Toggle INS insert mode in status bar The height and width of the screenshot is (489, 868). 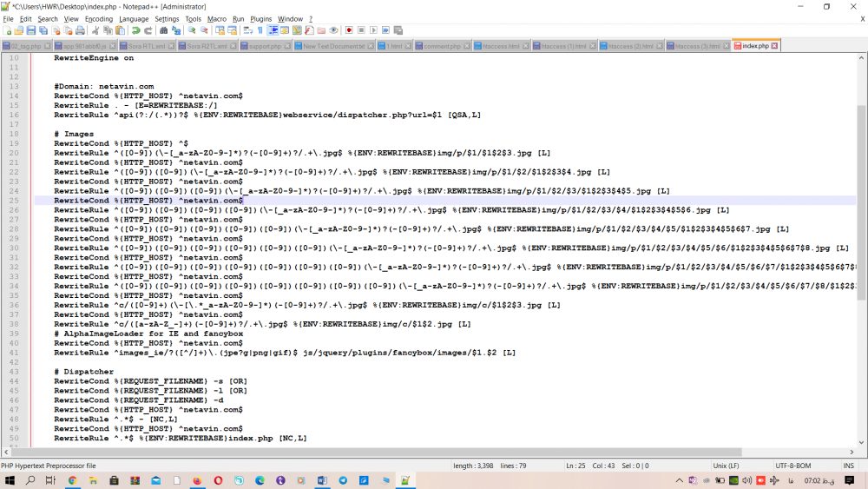coord(848,466)
